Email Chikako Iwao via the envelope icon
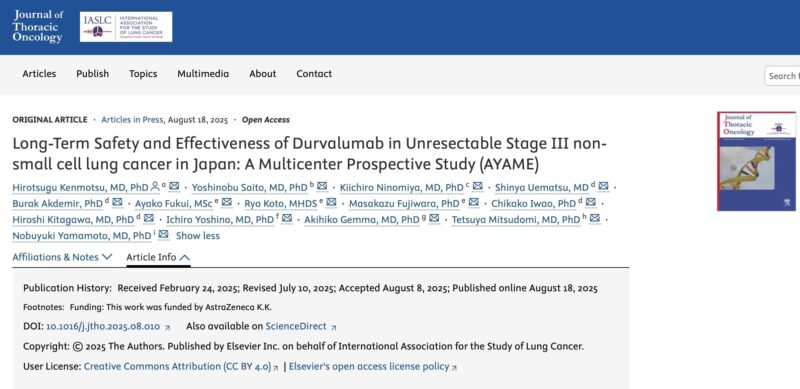Viewport: 800px width, 389px height. tap(591, 203)
